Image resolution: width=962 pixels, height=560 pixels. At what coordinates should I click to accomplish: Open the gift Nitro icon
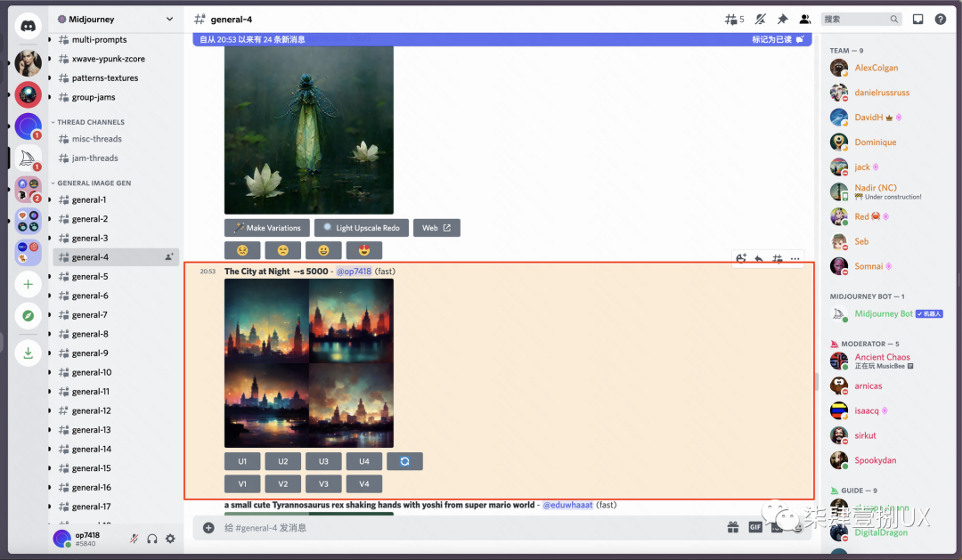pyautogui.click(x=732, y=527)
